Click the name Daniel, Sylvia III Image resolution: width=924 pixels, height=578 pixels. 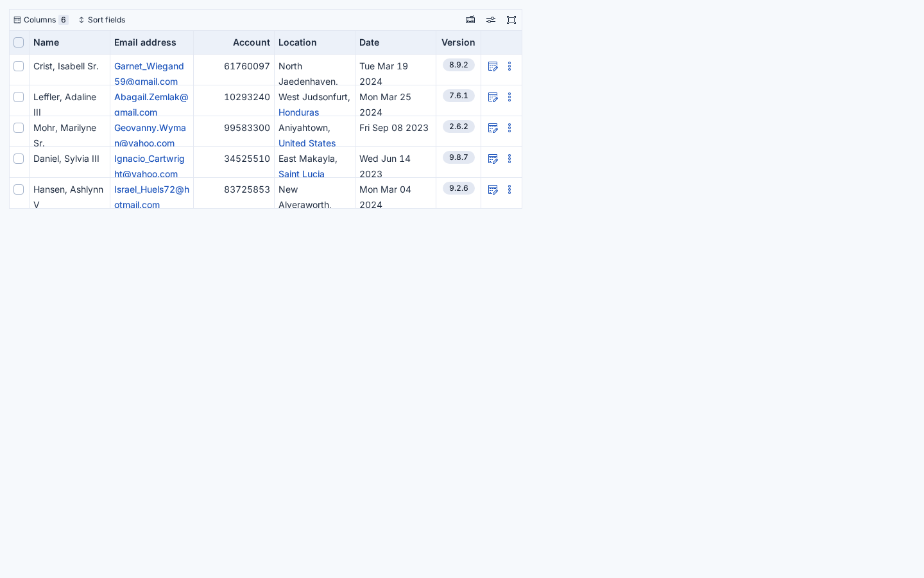[66, 159]
